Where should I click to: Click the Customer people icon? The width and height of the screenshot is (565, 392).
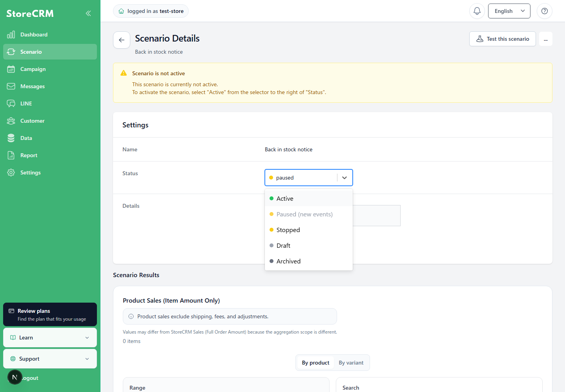(x=11, y=121)
